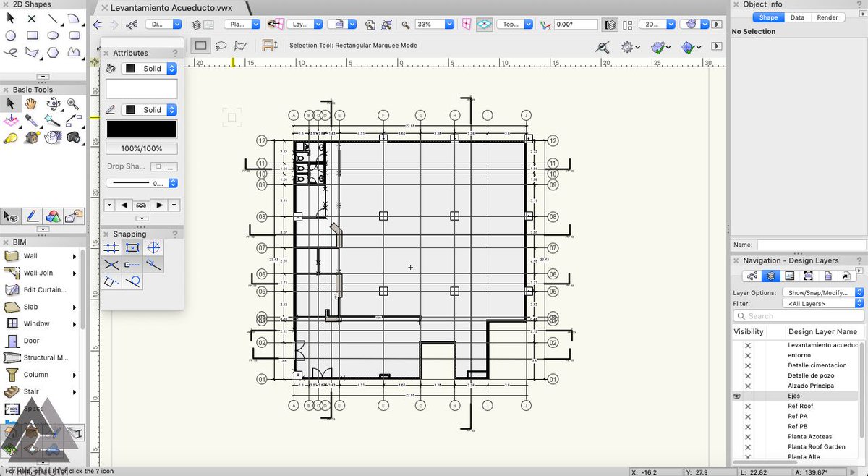
Task: Toggle visibility of entorno design layer
Action: [x=748, y=355]
